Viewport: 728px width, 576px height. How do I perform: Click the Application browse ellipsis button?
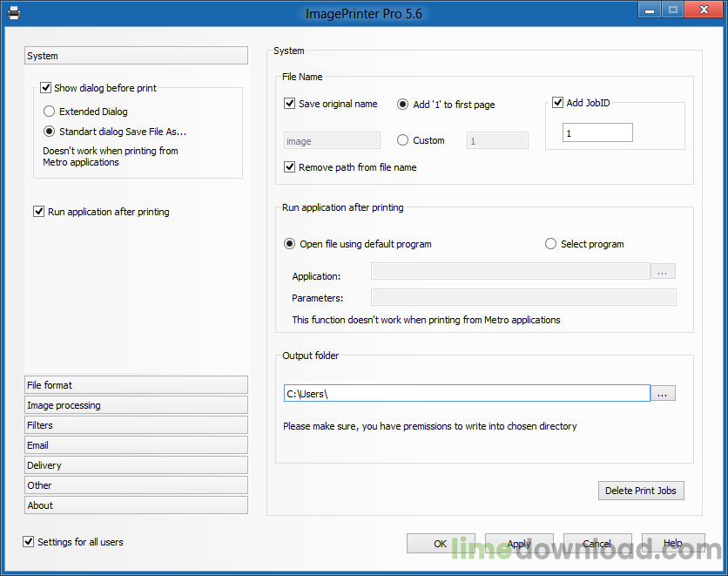[x=663, y=272]
